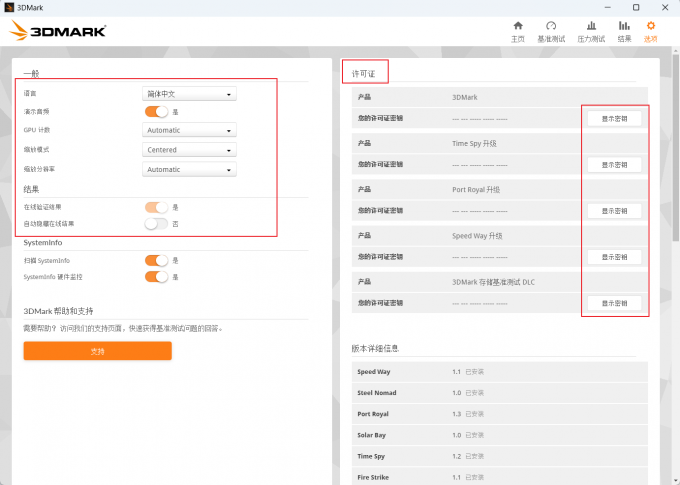The image size is (680, 485).
Task: Click 显示密钥 for Port Royal 升级
Action: [x=614, y=210]
